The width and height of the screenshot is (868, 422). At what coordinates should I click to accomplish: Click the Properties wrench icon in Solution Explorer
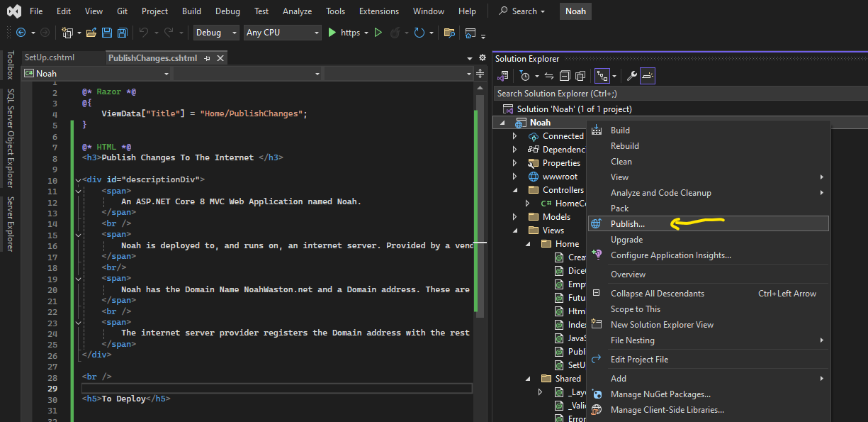point(631,76)
